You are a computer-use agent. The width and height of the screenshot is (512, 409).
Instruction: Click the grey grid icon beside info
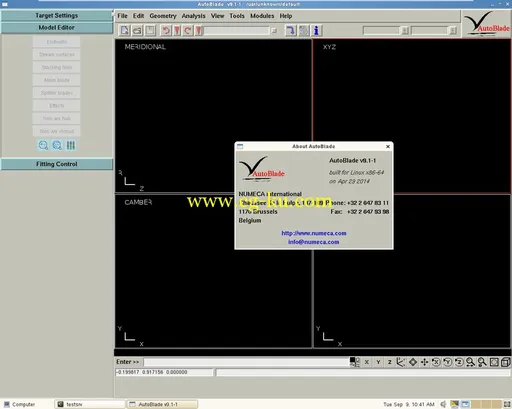[x=304, y=30]
